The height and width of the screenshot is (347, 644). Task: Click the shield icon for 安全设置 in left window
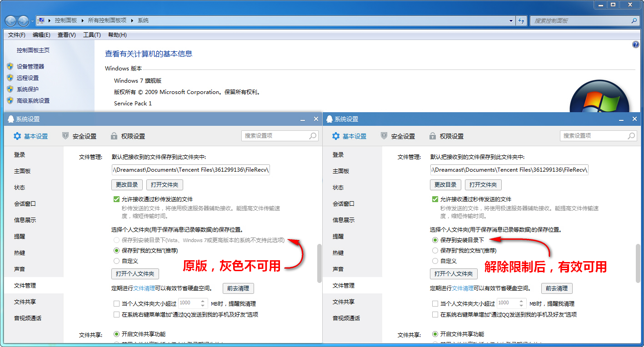65,136
